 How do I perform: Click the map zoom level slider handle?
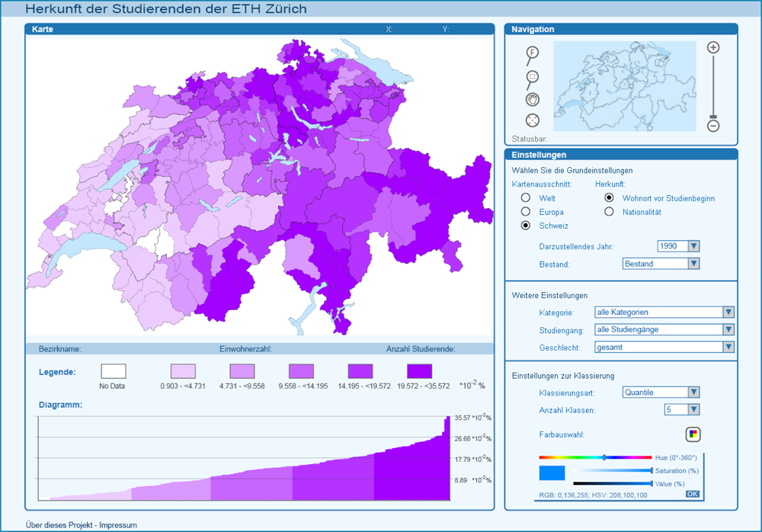tap(713, 117)
